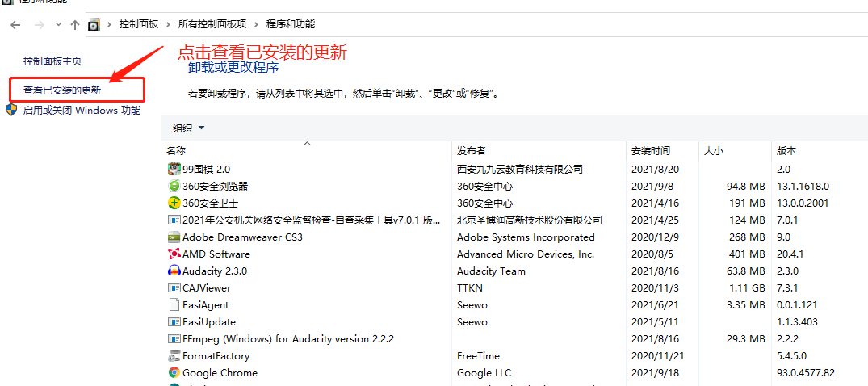The width and height of the screenshot is (868, 386).
Task: Click 查看已安装的更新 link
Action: coord(62,90)
